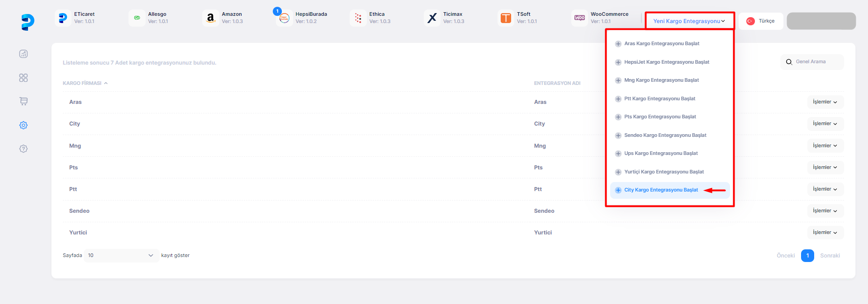This screenshot has height=304, width=868.
Task: Open İşlemler dropdown for Aras row
Action: [x=825, y=102]
